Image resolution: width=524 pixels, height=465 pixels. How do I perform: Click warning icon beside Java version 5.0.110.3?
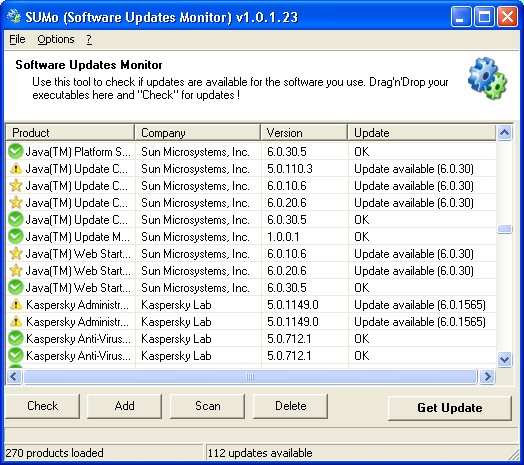pos(16,169)
